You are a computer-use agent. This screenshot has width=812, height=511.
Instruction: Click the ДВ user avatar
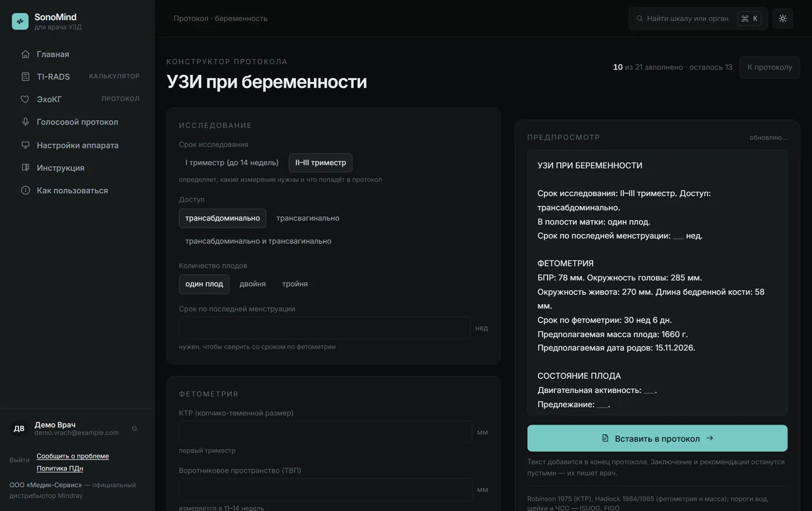coord(19,429)
